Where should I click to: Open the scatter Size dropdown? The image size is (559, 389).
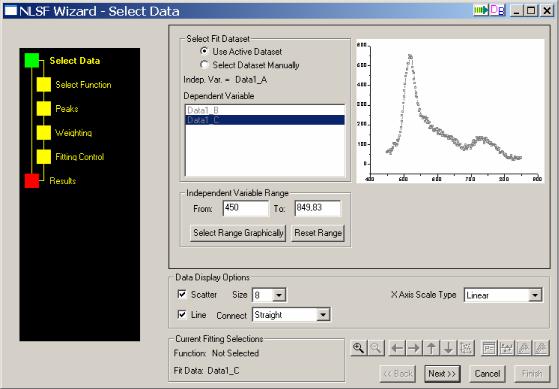(279, 295)
